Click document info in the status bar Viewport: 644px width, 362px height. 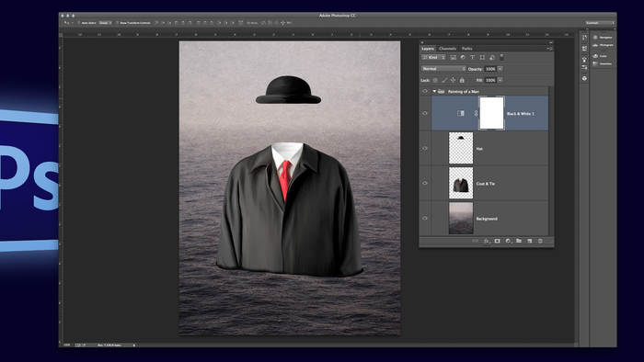(109, 345)
